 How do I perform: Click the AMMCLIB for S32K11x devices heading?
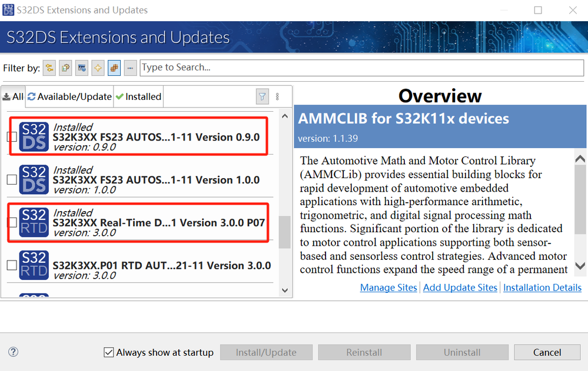point(404,118)
